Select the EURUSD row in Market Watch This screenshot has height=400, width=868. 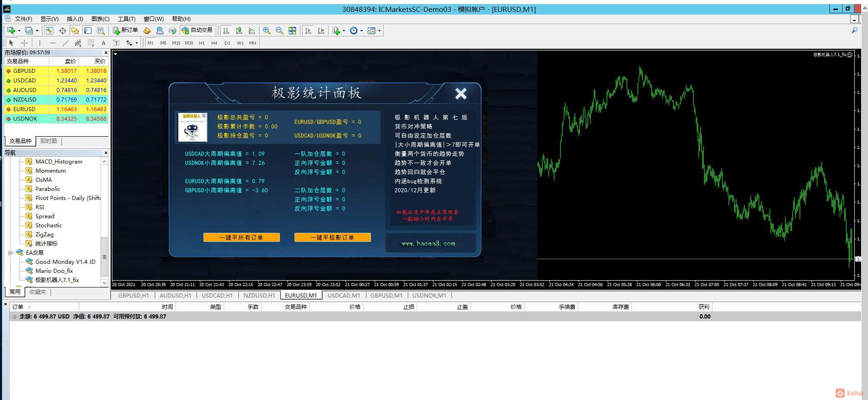point(56,109)
